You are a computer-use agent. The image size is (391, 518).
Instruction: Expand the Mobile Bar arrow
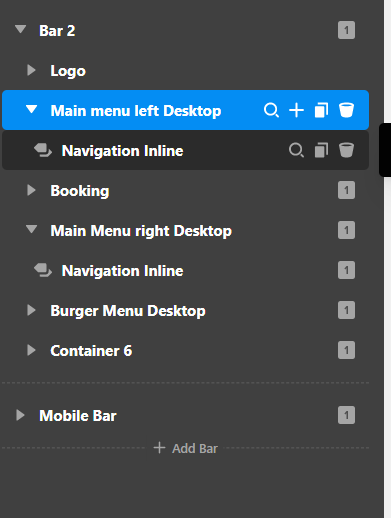pos(20,415)
